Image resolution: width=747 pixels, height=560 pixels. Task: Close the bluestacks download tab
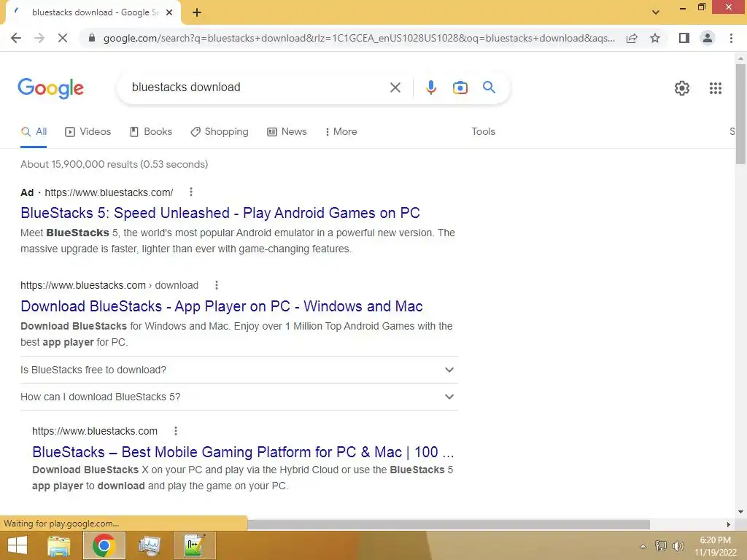coord(169,13)
